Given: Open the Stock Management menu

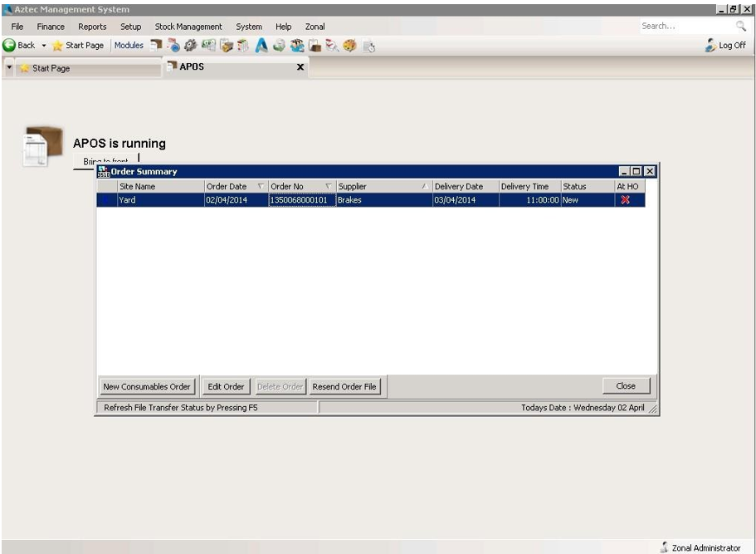Looking at the screenshot, I should click(188, 27).
